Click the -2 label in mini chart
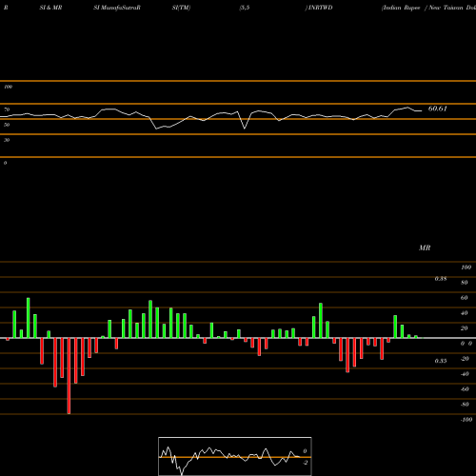 tap(305, 463)
